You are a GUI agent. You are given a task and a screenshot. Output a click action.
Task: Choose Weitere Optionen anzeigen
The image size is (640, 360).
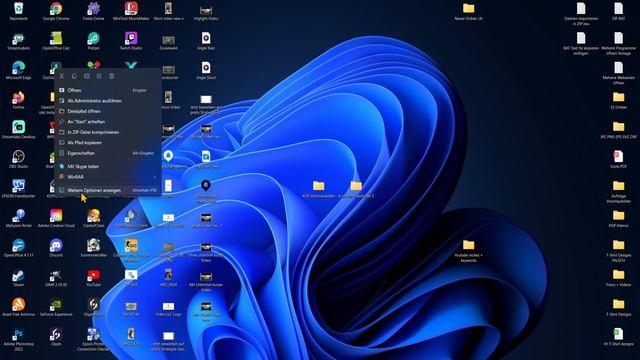tap(108, 190)
